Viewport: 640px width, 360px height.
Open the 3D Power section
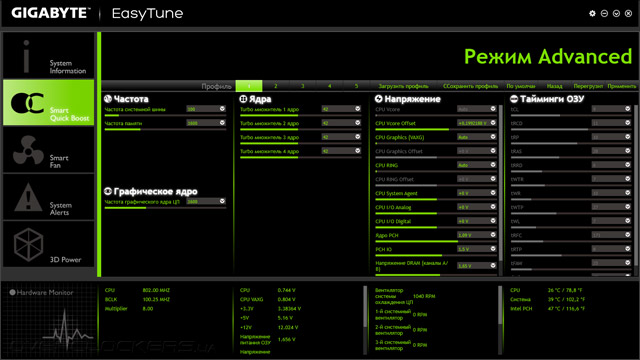49,244
